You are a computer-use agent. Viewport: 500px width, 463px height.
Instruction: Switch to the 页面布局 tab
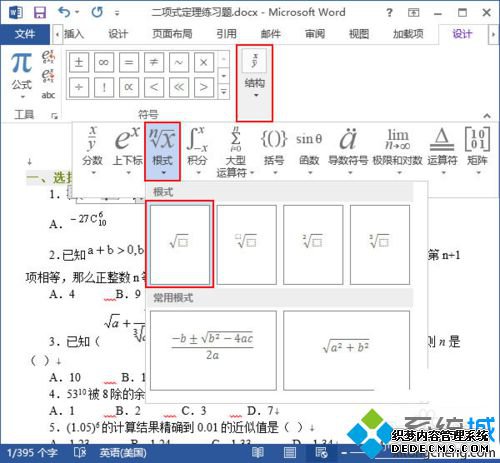tap(172, 34)
